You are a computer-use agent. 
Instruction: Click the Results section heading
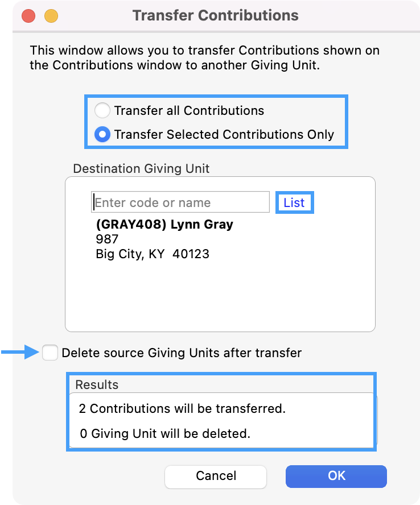97,384
